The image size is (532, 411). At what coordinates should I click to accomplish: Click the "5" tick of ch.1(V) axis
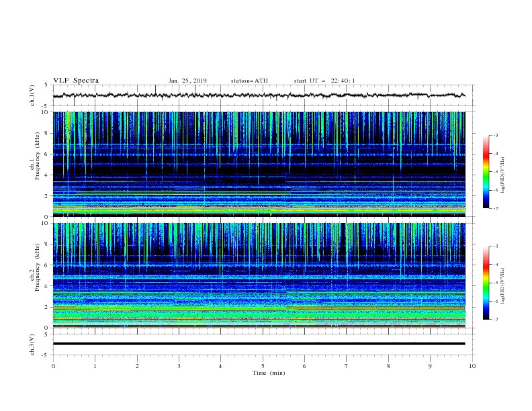click(47, 85)
